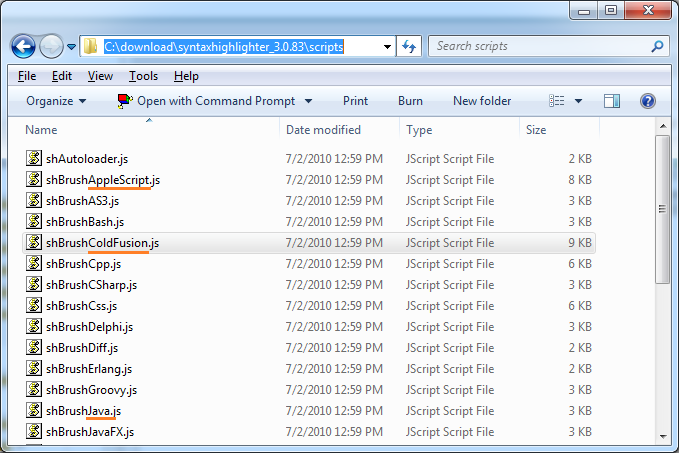Expand Open with Command Prompt dropdown arrow
The width and height of the screenshot is (679, 453).
(308, 101)
